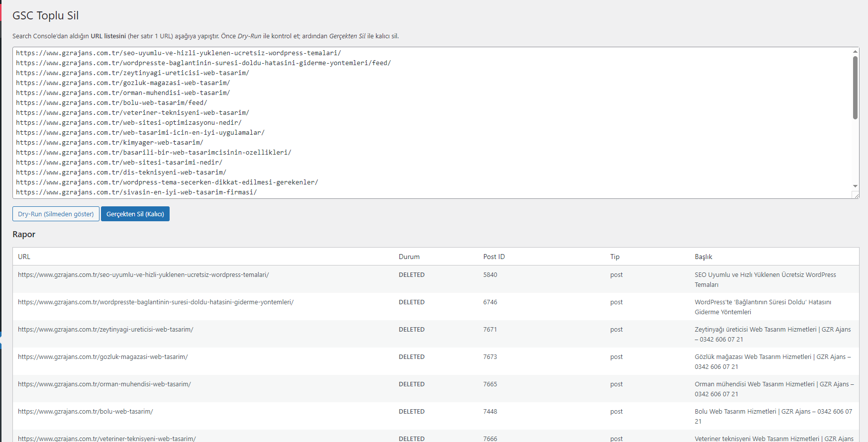Click the sivasin-en-iyi-web-tasarim-firmasi line
Viewport: 868px width, 442px height.
pyautogui.click(x=136, y=192)
